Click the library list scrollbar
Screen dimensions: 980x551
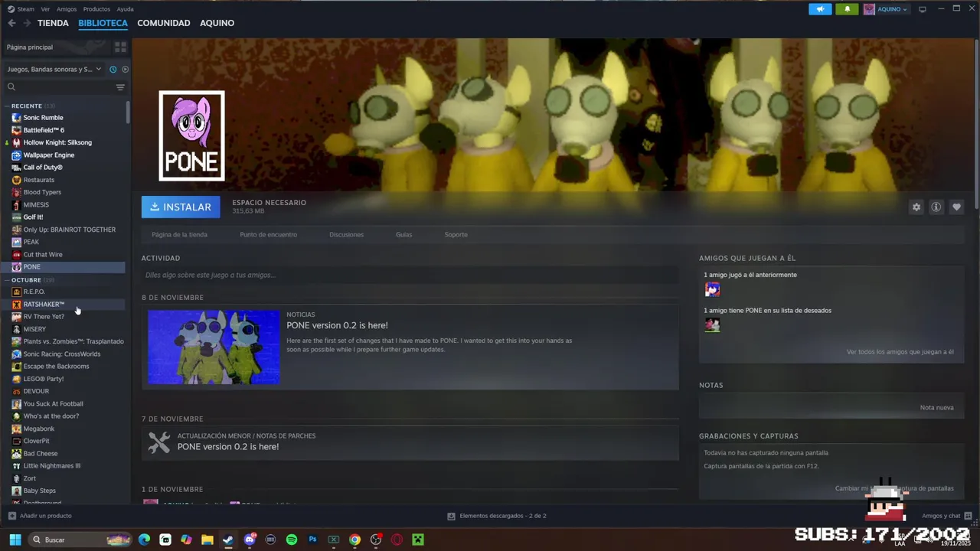128,112
